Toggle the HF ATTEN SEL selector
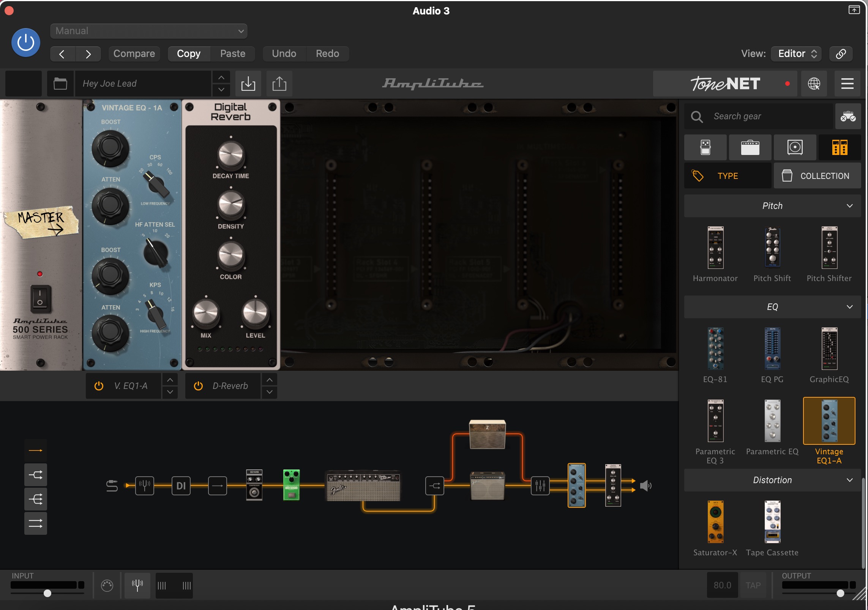The image size is (868, 610). pyautogui.click(x=156, y=253)
